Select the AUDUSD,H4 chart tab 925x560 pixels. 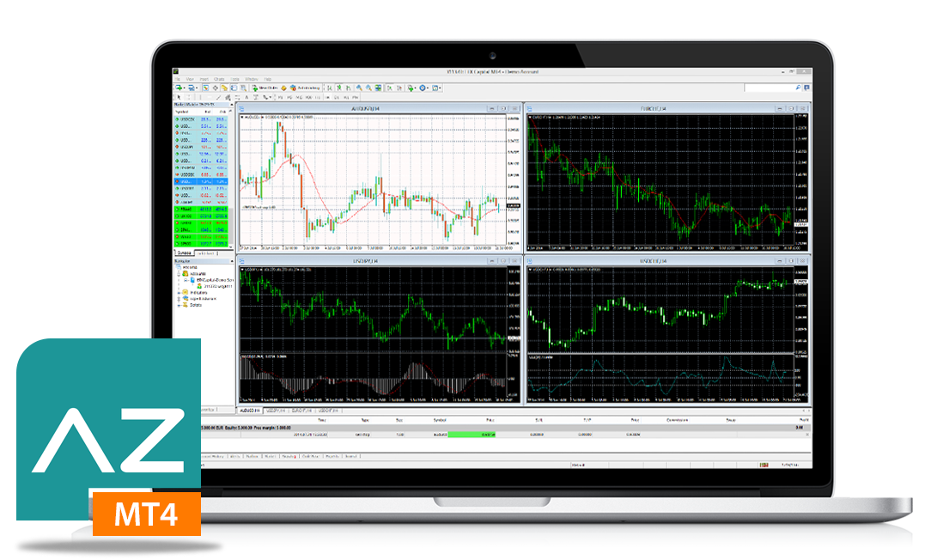250,410
